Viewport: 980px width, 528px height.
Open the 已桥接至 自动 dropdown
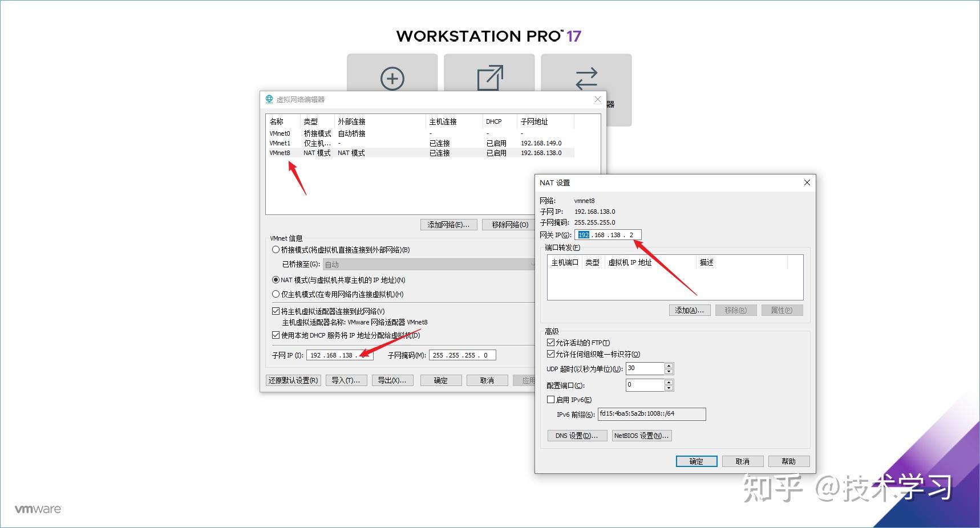click(x=428, y=265)
